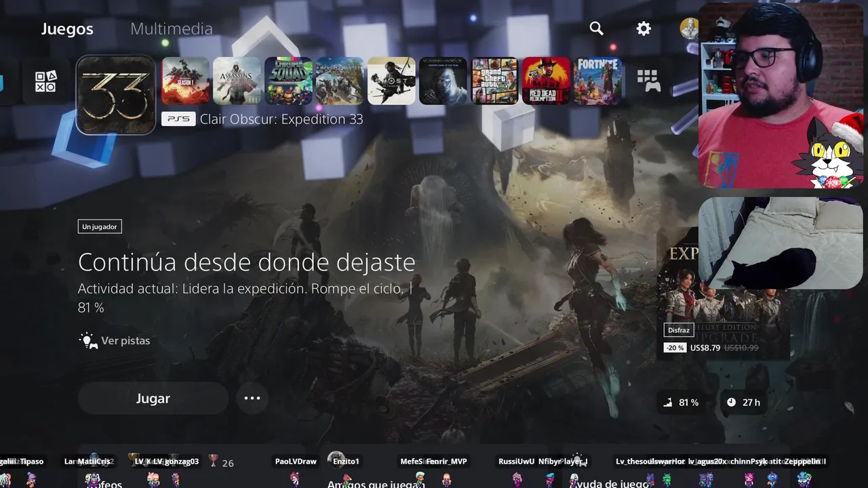
Task: Click the Disfraz label on store card
Action: [x=678, y=330]
